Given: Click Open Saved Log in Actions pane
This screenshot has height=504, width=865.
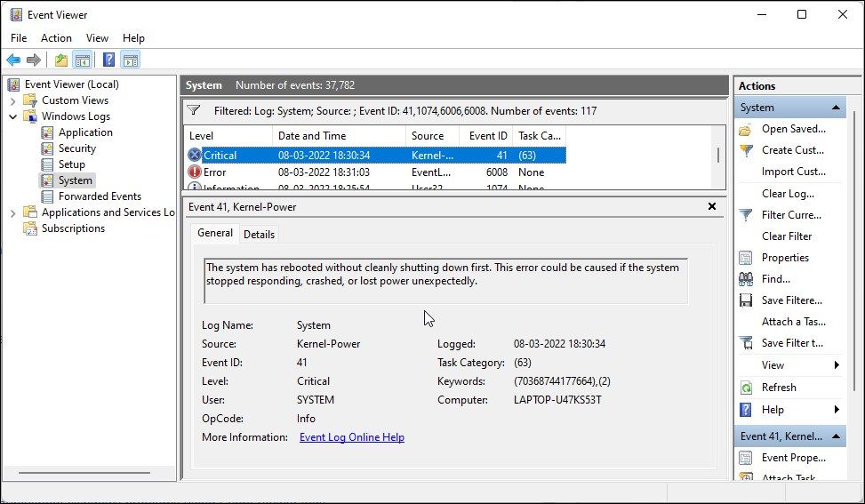Looking at the screenshot, I should click(x=793, y=129).
